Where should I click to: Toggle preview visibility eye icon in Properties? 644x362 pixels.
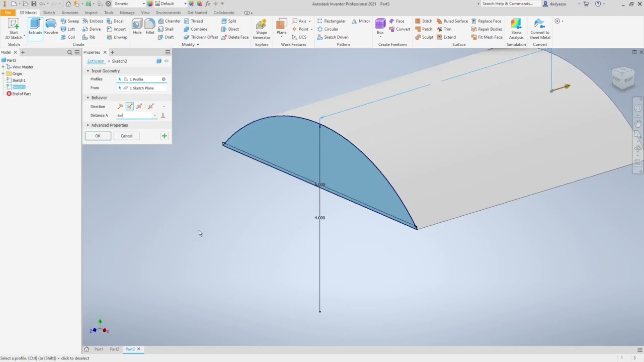(167, 61)
